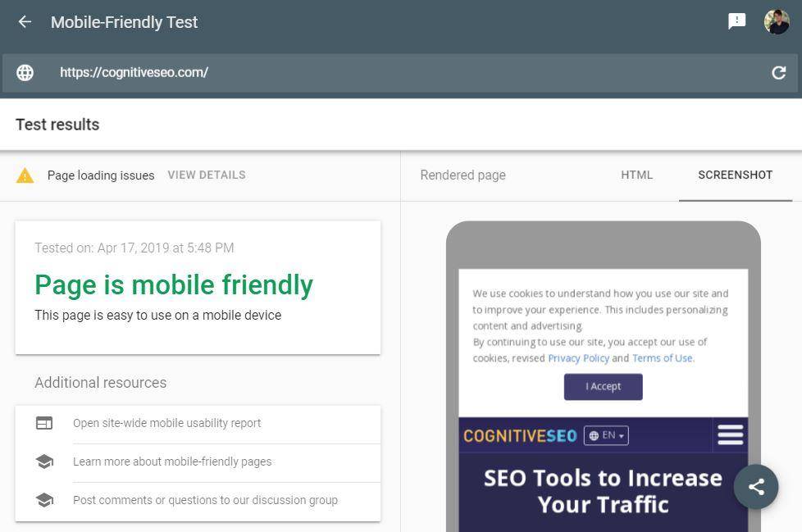Click the globe icon beside the URL
This screenshot has height=532, width=802.
25,72
